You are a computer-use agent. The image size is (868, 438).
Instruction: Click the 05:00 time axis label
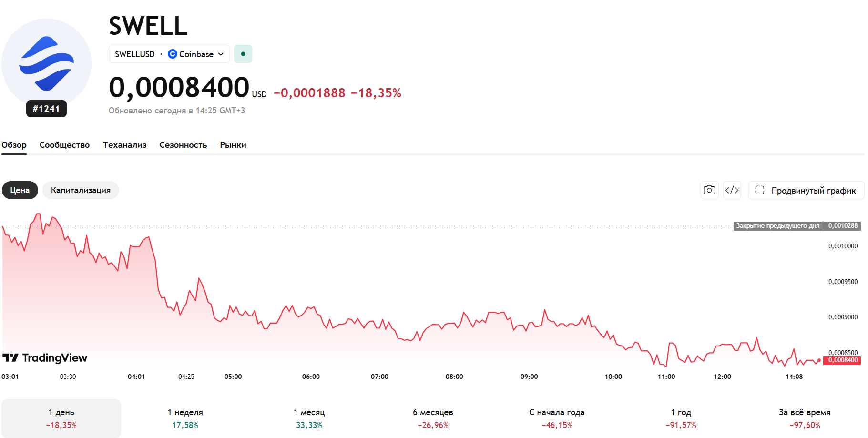click(x=233, y=377)
